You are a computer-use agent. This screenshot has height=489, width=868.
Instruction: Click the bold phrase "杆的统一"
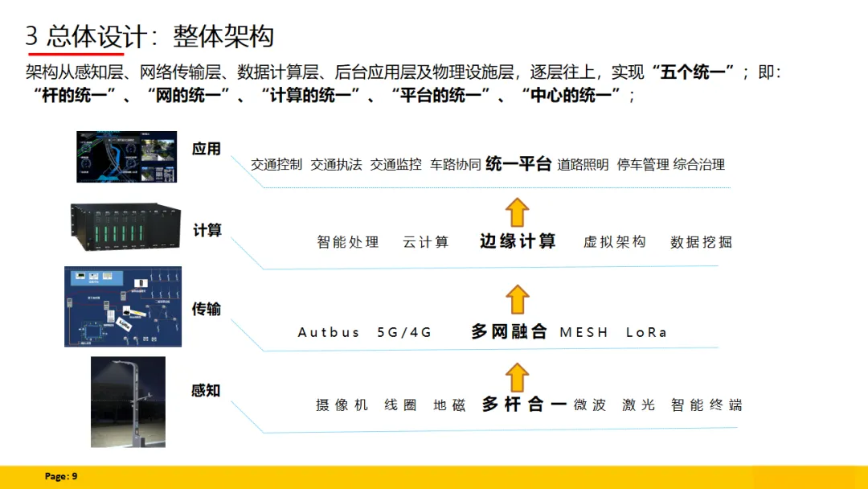click(75, 95)
